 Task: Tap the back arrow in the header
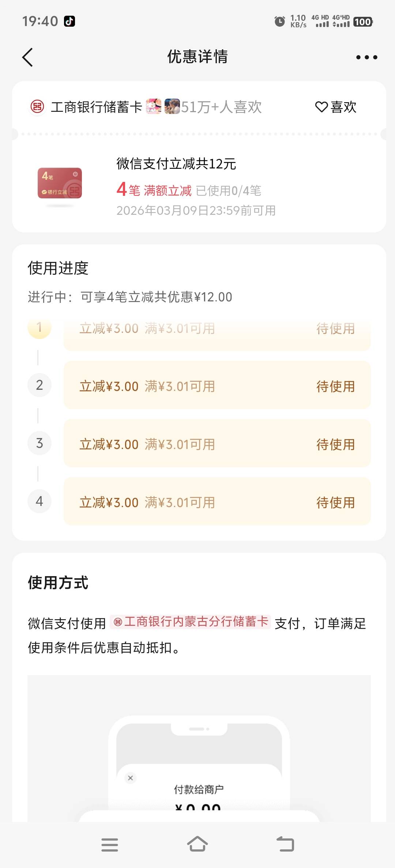(28, 57)
